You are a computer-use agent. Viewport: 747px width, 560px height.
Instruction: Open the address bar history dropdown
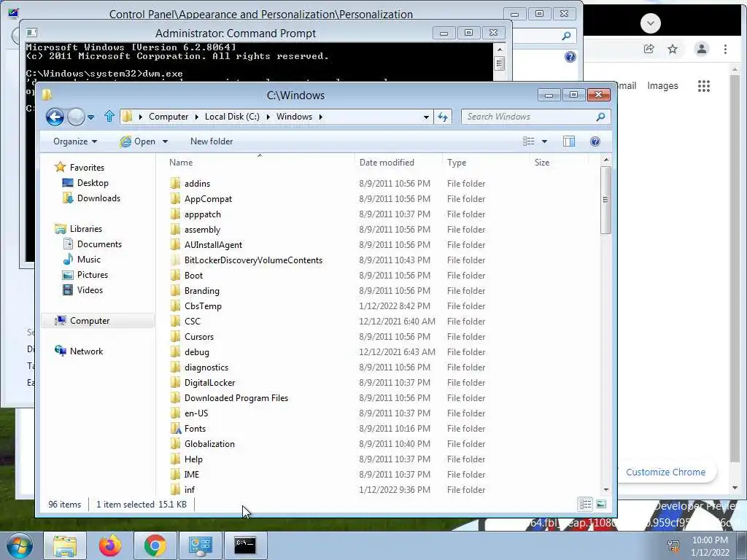(x=426, y=117)
